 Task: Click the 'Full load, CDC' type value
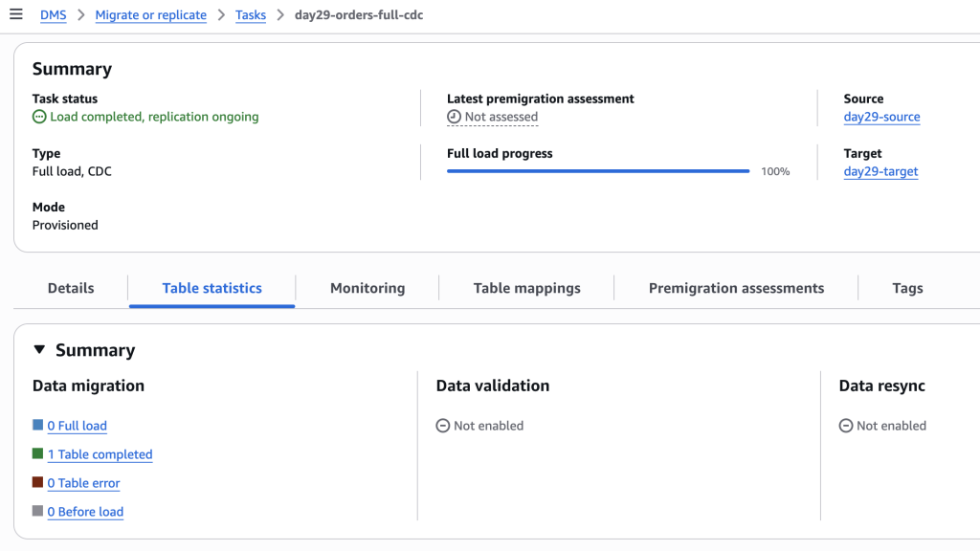click(72, 171)
